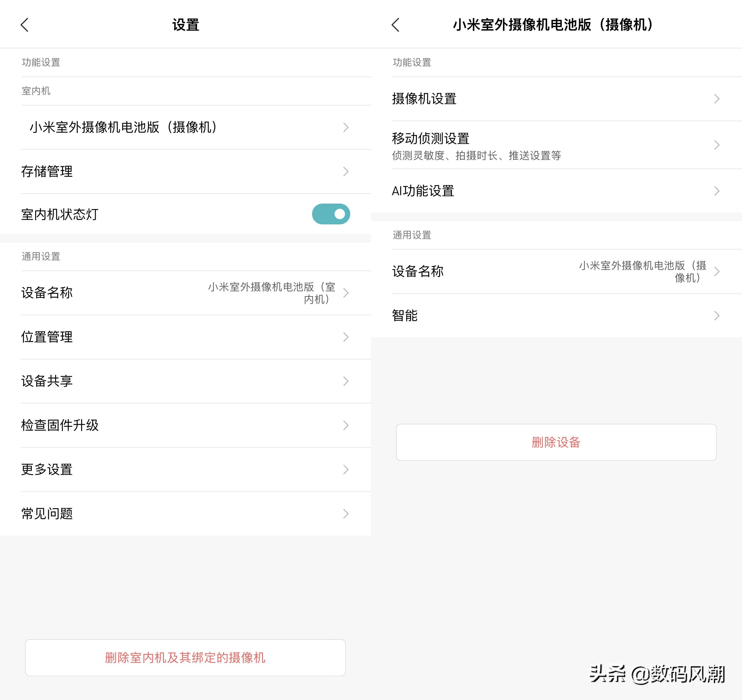The height and width of the screenshot is (700, 742).
Task: Go back from the camera detail screen
Action: coord(396,25)
